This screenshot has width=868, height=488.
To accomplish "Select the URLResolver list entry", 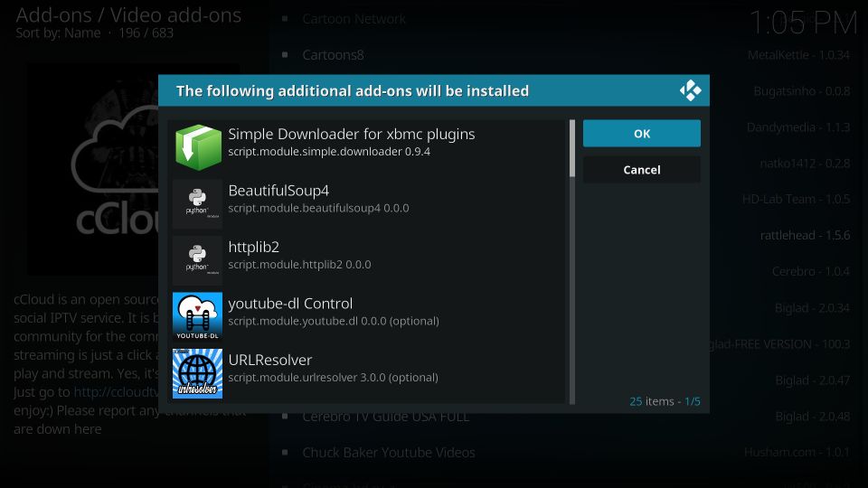I will point(368,373).
